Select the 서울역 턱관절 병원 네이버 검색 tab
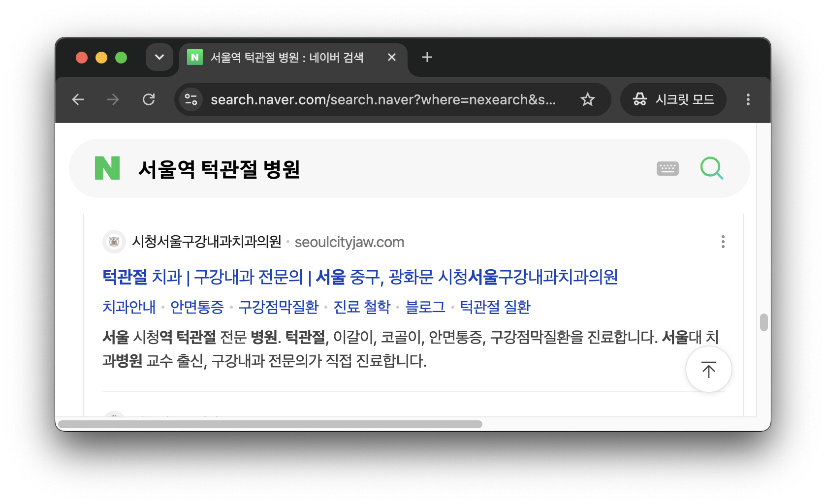 [293, 58]
